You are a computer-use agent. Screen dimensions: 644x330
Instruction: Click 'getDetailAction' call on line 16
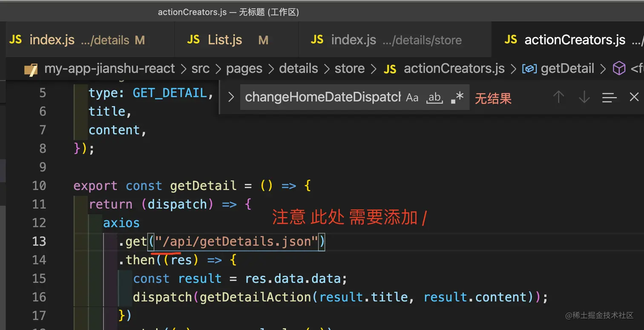tap(256, 297)
